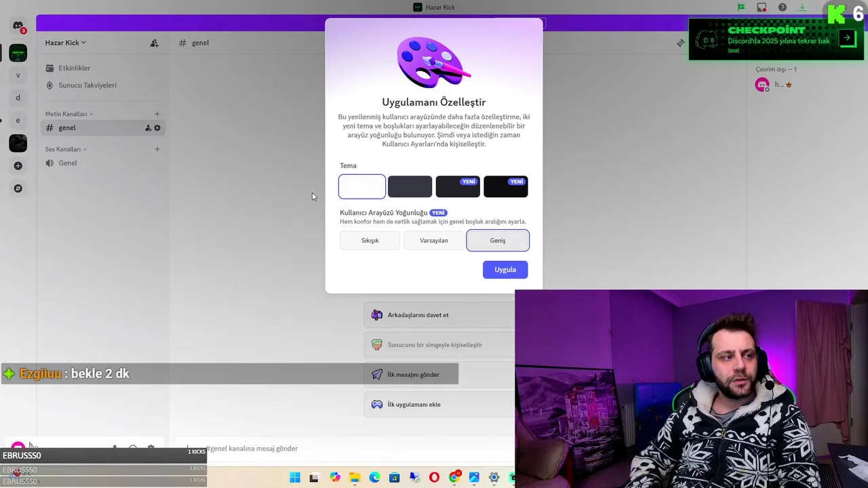Collapse the Metin Kanalları category

(x=69, y=114)
